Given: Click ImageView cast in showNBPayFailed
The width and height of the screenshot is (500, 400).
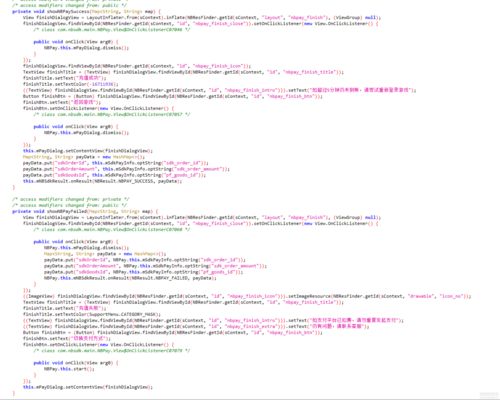Looking at the screenshot, I should (x=39, y=296).
